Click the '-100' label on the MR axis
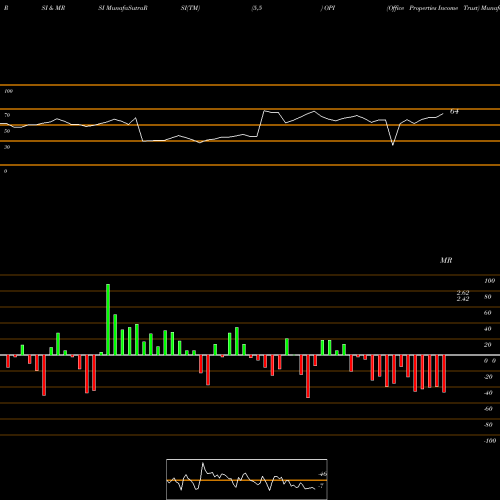This screenshot has height=500, width=500. (490, 441)
